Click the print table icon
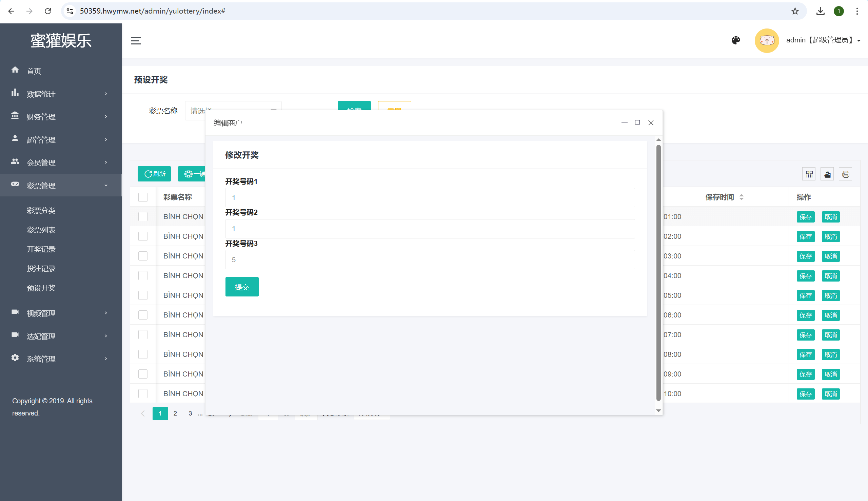The height and width of the screenshot is (501, 868). pos(846,174)
